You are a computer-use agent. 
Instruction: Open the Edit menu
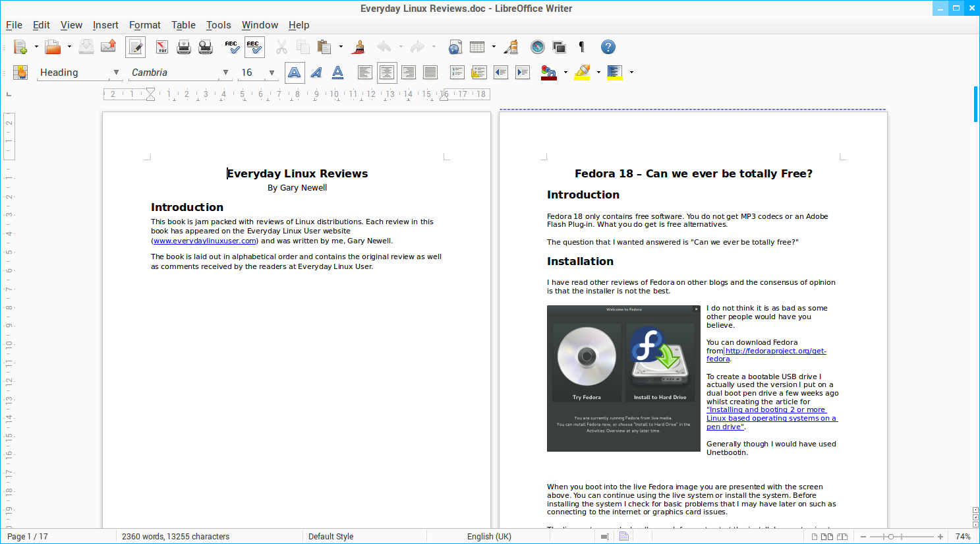(x=42, y=25)
